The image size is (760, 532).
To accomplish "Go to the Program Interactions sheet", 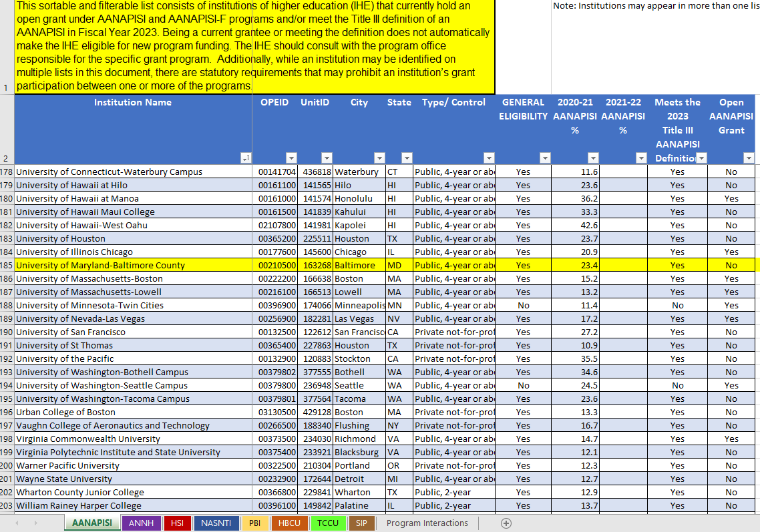I will tap(427, 523).
